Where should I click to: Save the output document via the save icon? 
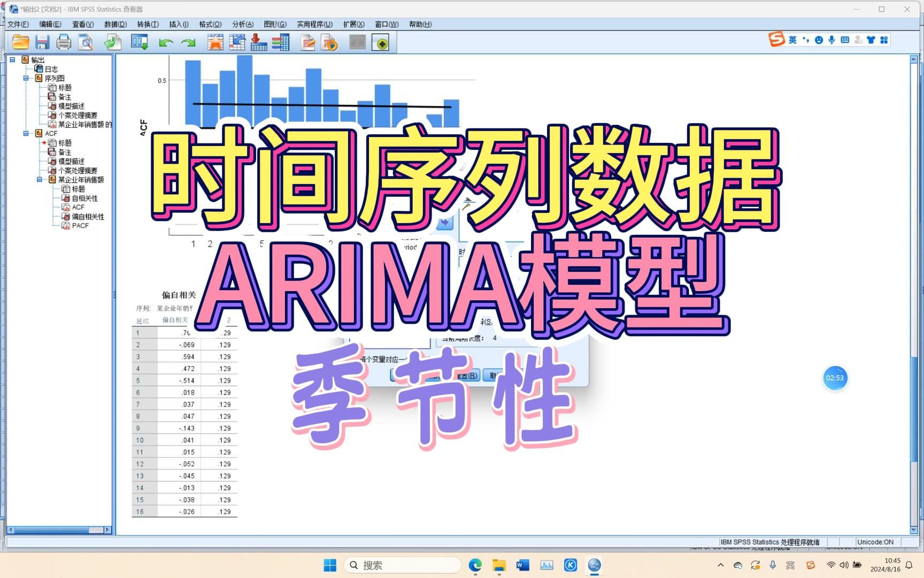click(x=42, y=42)
